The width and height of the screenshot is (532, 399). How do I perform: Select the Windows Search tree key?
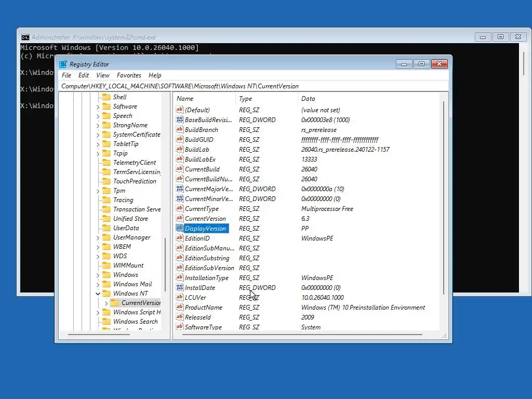click(136, 321)
